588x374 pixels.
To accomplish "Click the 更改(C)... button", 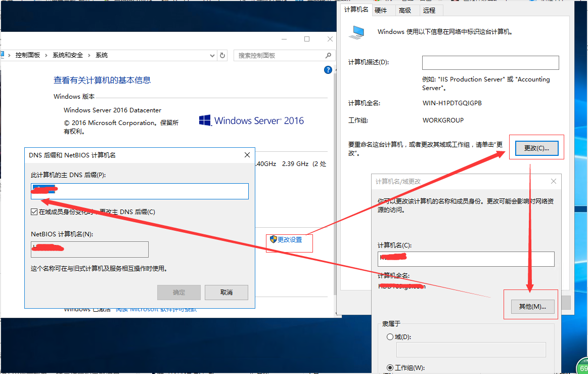I will click(x=536, y=148).
